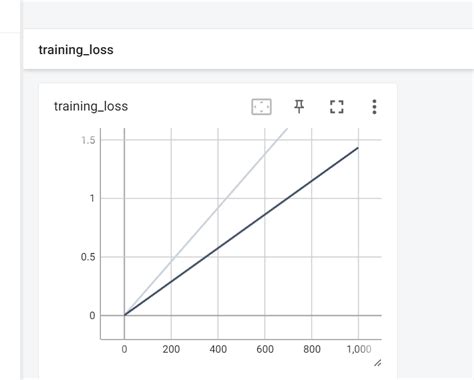Click the 800 label on the x-axis
The height and width of the screenshot is (380, 474).
pyautogui.click(x=312, y=349)
